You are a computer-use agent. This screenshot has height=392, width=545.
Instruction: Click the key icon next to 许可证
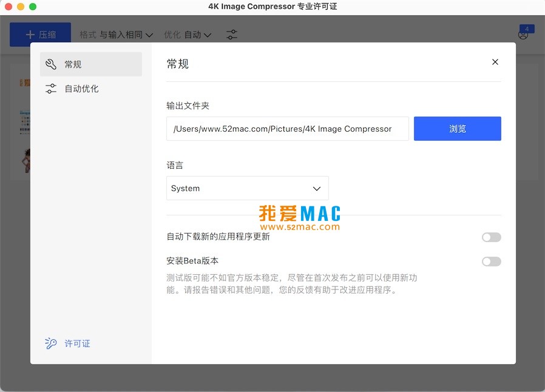coord(51,343)
